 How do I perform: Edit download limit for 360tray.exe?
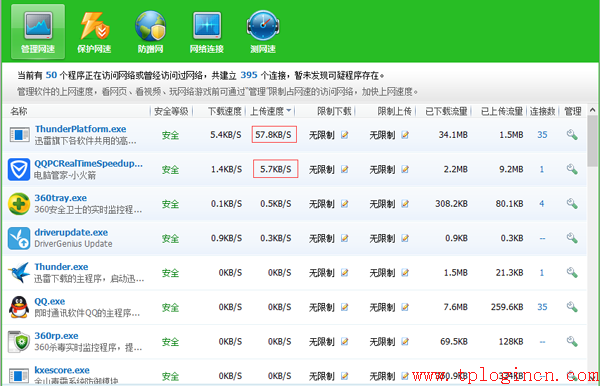tap(345, 204)
